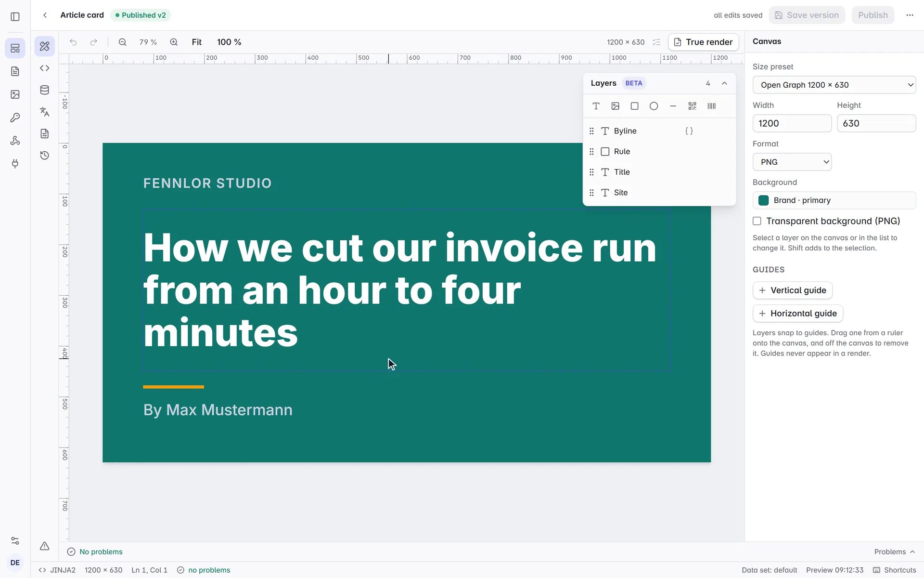This screenshot has width=924, height=578.
Task: Open the data sets database icon
Action: (44, 90)
